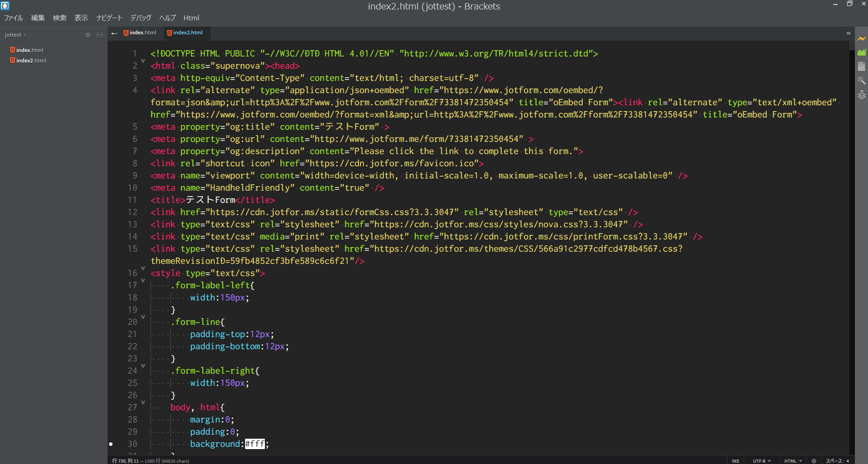868x464 pixels.
Task: Click the split view icon in sidebar header
Action: [99, 35]
